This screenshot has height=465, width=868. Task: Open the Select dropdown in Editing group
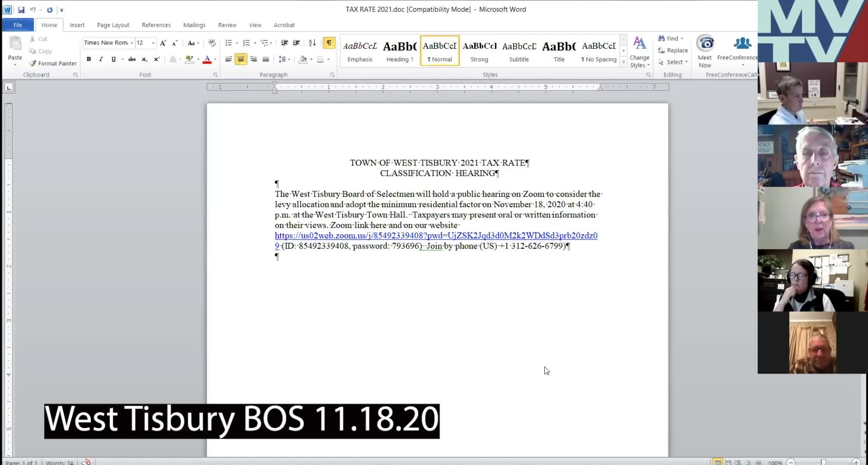point(674,62)
